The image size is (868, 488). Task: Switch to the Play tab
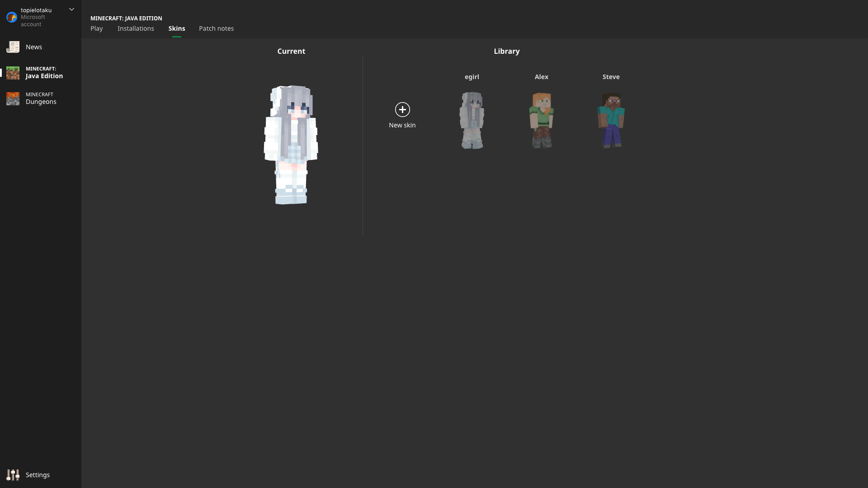click(97, 28)
